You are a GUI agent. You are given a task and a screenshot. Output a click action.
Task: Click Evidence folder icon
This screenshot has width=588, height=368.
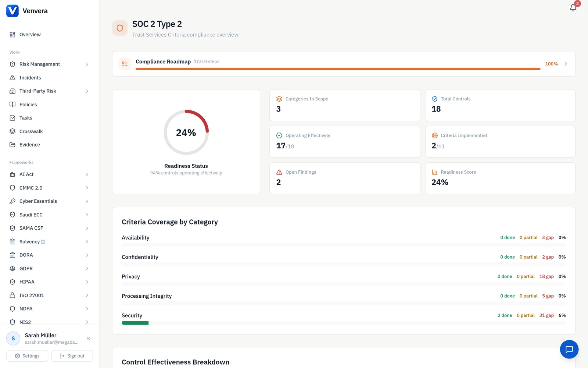(x=12, y=145)
